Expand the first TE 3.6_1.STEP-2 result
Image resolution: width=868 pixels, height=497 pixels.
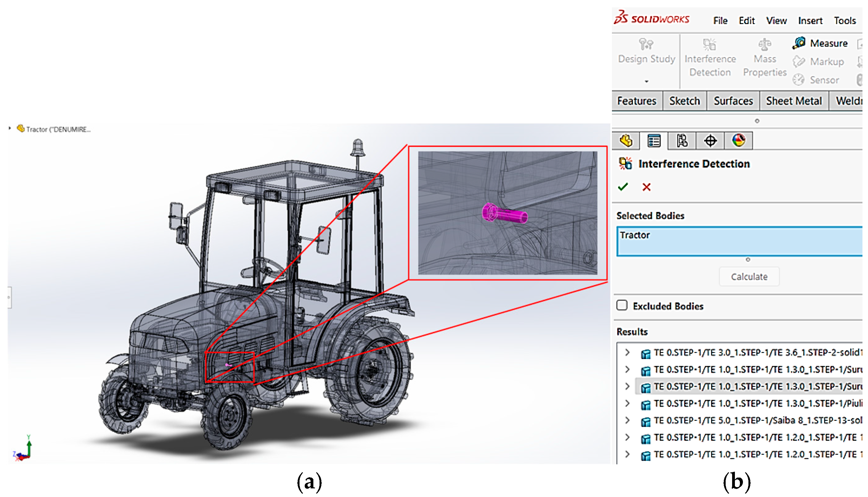[627, 353]
